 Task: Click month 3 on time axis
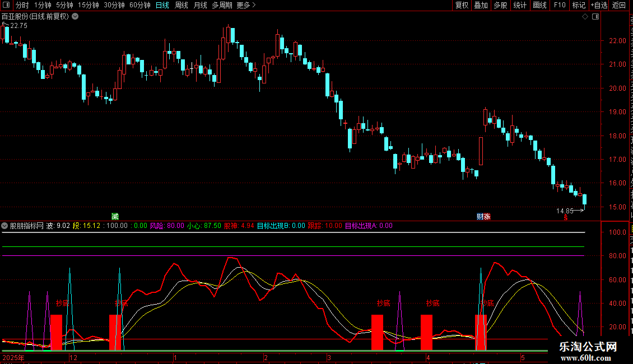(329, 357)
